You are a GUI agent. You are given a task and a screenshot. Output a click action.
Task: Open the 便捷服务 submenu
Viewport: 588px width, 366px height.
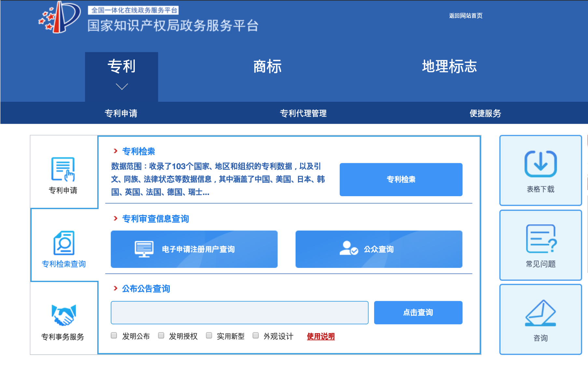[485, 113]
